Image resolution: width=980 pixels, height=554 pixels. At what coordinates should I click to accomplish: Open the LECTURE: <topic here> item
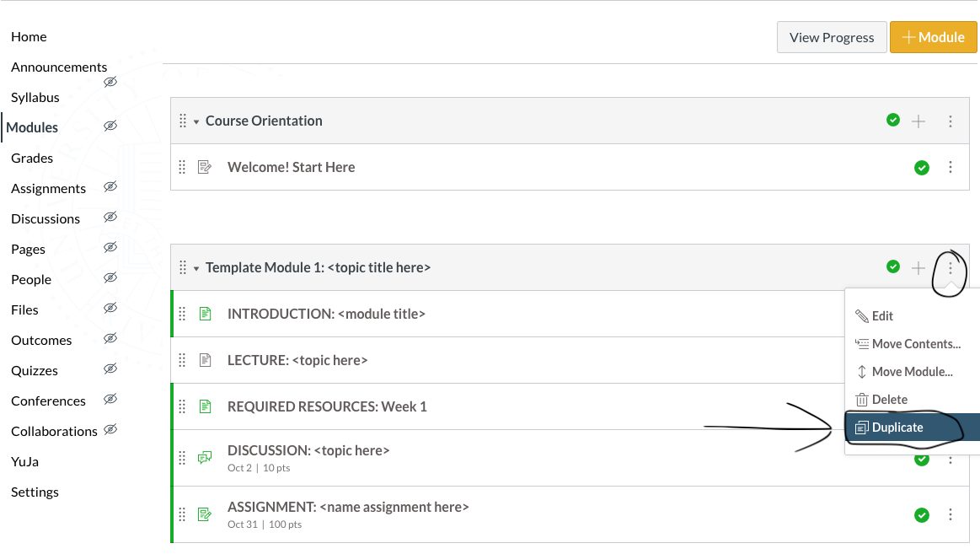pos(297,360)
